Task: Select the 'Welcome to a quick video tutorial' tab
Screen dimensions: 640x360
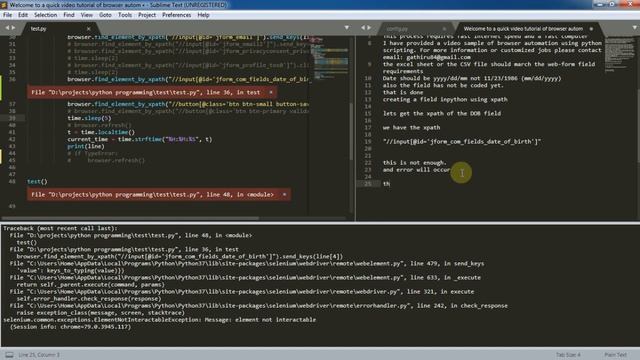Action: 523,29
